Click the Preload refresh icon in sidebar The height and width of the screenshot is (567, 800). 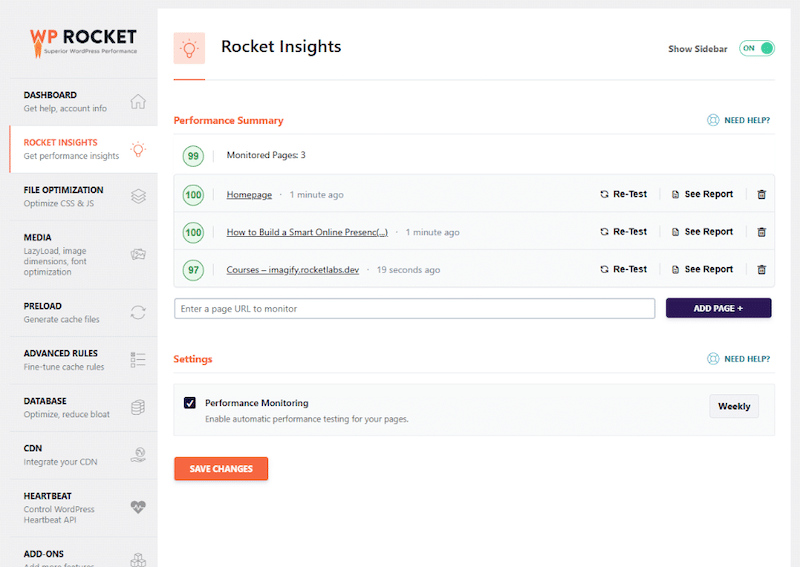click(138, 312)
